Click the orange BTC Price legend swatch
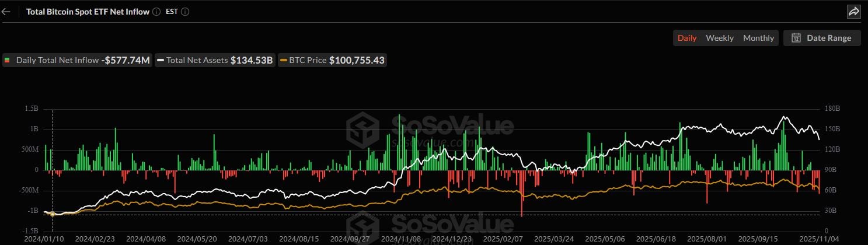Image resolution: width=868 pixels, height=245 pixels. click(284, 60)
